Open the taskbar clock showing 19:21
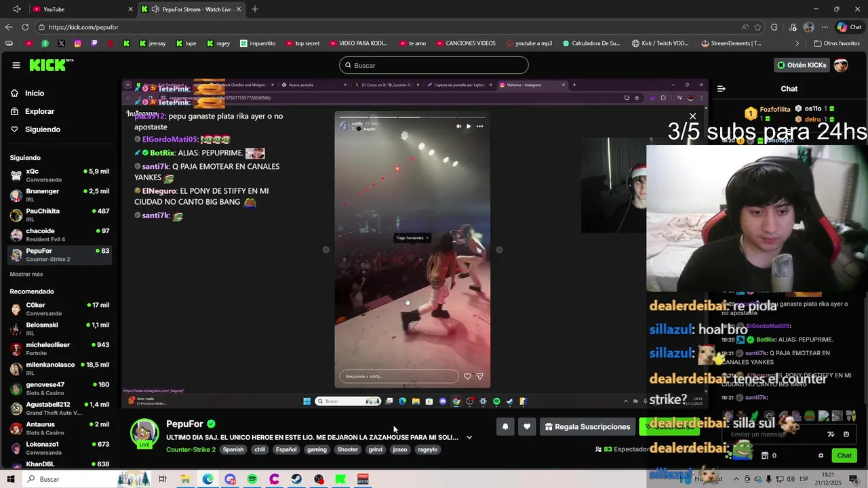Image resolution: width=868 pixels, height=488 pixels. click(x=827, y=479)
